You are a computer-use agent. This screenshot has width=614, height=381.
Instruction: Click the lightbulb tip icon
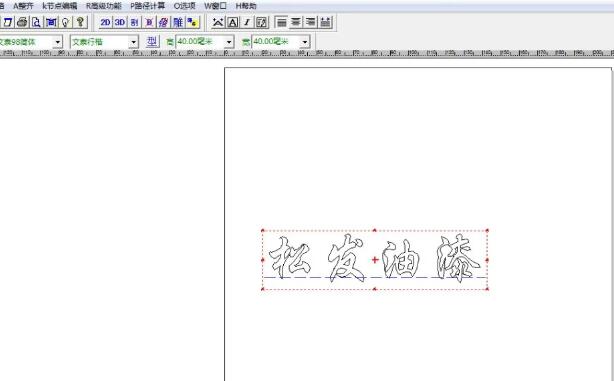click(x=66, y=22)
